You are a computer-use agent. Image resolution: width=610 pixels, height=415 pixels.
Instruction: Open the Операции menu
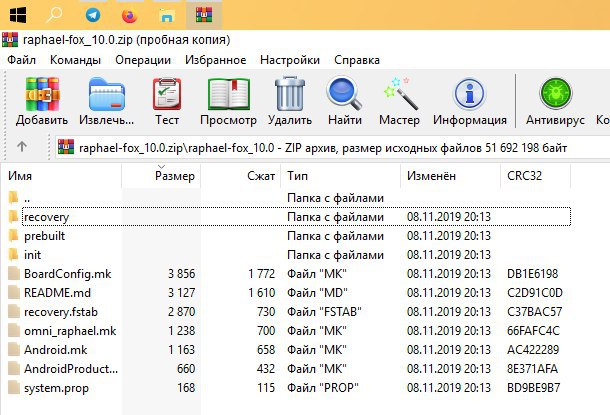143,60
